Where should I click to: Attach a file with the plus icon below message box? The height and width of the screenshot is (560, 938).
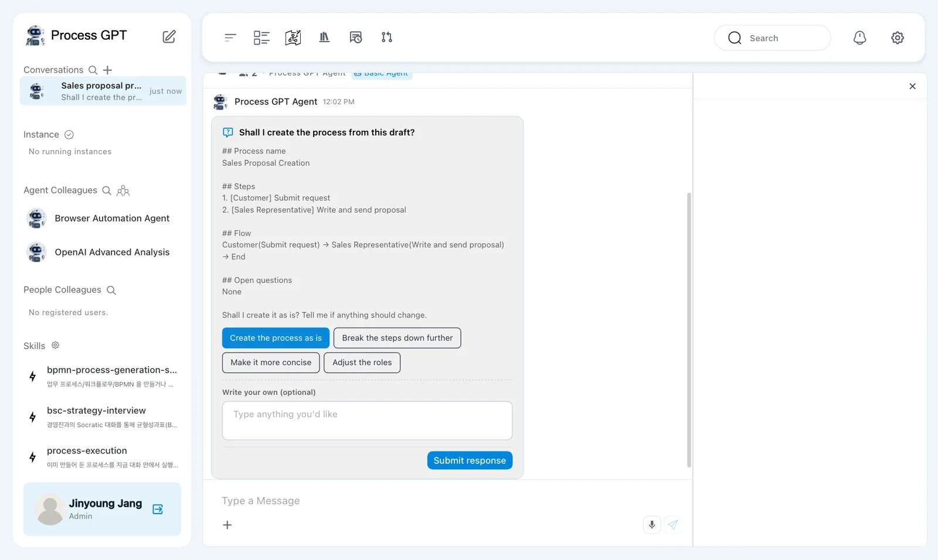(227, 525)
